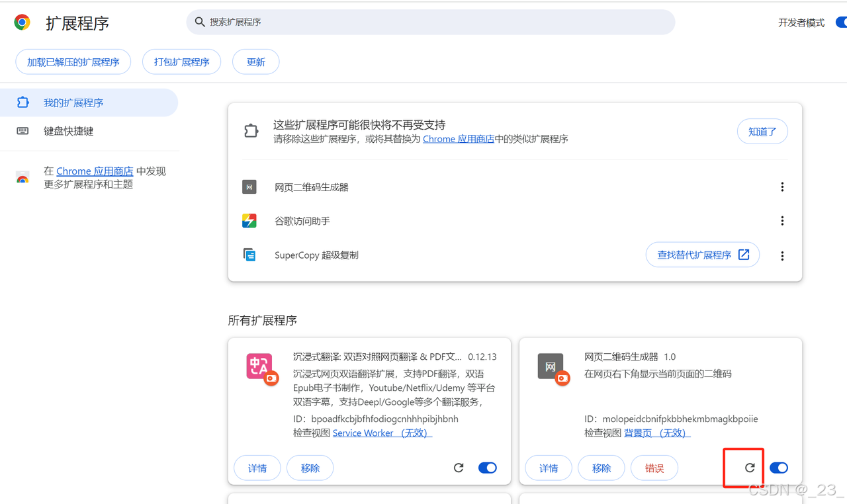Toggle 开发者模式 switch off

[842, 22]
